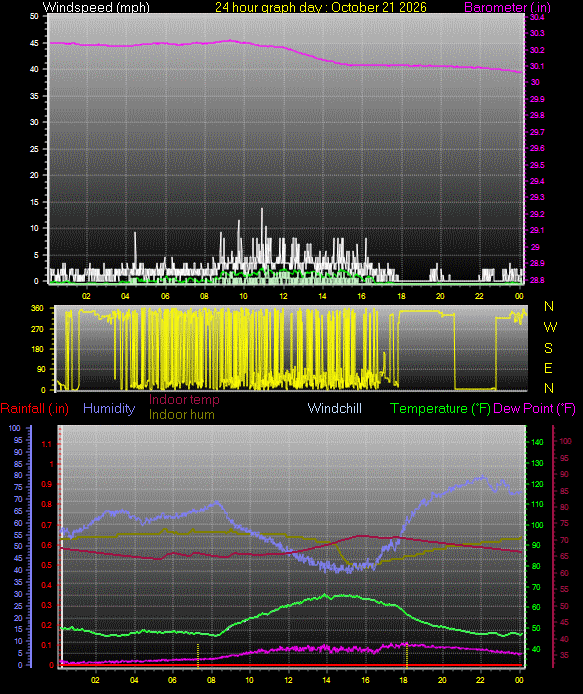Click the '18' hour label under the windspeed chart
Image resolution: width=583 pixels, height=694 pixels.
pyautogui.click(x=401, y=296)
